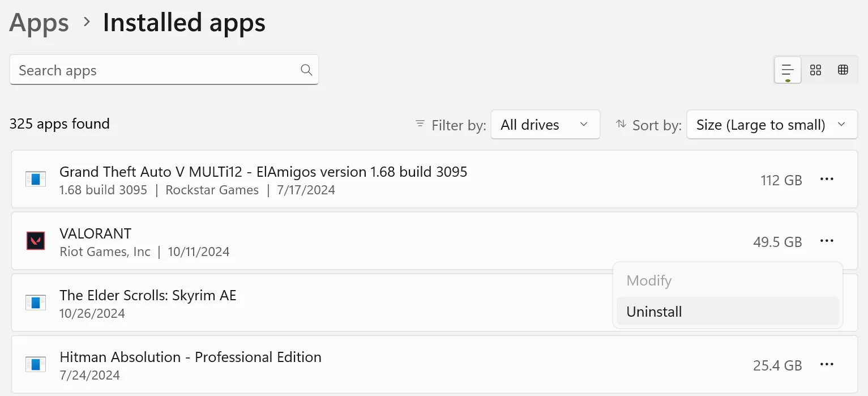Open more options for Hitman Absolution
Image resolution: width=868 pixels, height=396 pixels.
827,364
